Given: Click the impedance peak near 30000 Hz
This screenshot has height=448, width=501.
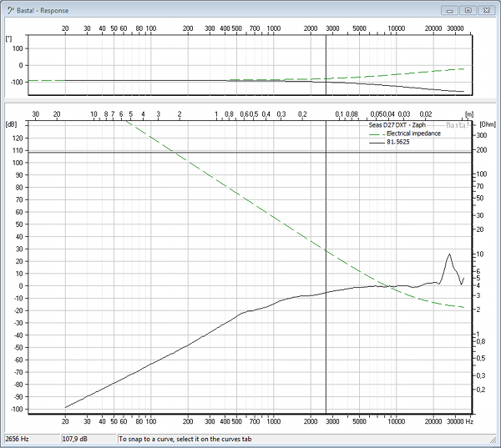Looking at the screenshot, I should 450,255.
